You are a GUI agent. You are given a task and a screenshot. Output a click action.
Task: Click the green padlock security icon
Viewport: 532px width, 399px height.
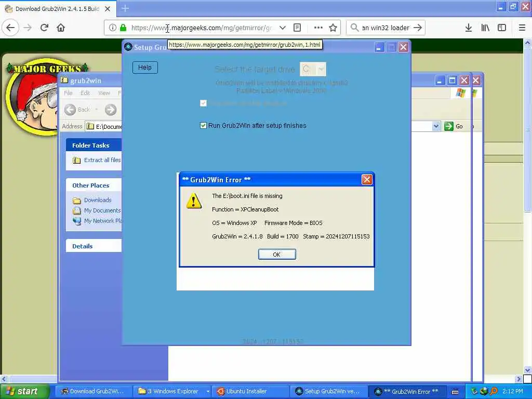pos(123,28)
